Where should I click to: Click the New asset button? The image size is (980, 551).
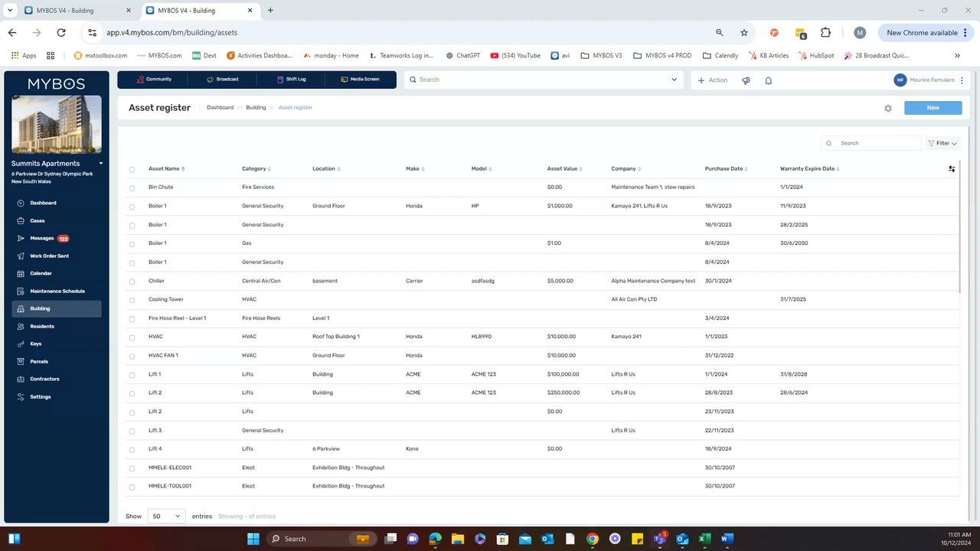[x=933, y=108]
